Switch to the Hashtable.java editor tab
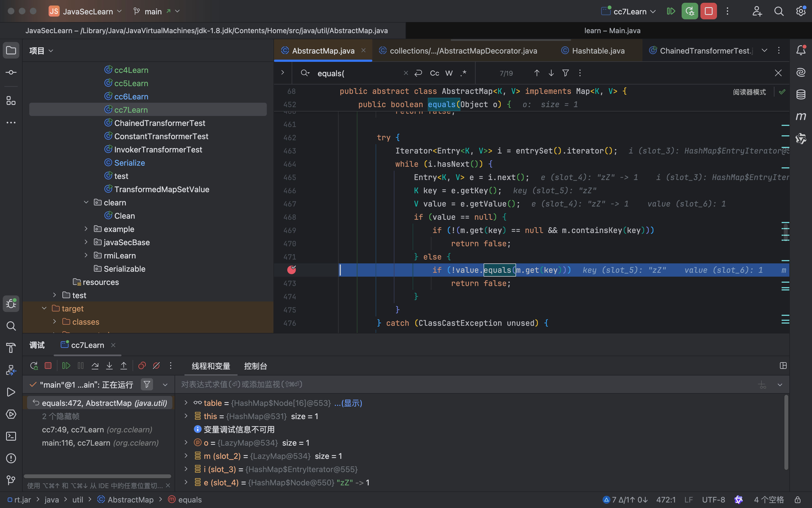This screenshot has height=508, width=812. [x=598, y=51]
